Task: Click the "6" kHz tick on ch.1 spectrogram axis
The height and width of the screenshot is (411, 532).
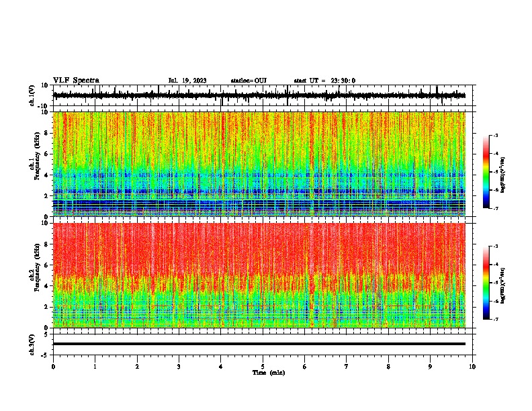Action: 46,154
